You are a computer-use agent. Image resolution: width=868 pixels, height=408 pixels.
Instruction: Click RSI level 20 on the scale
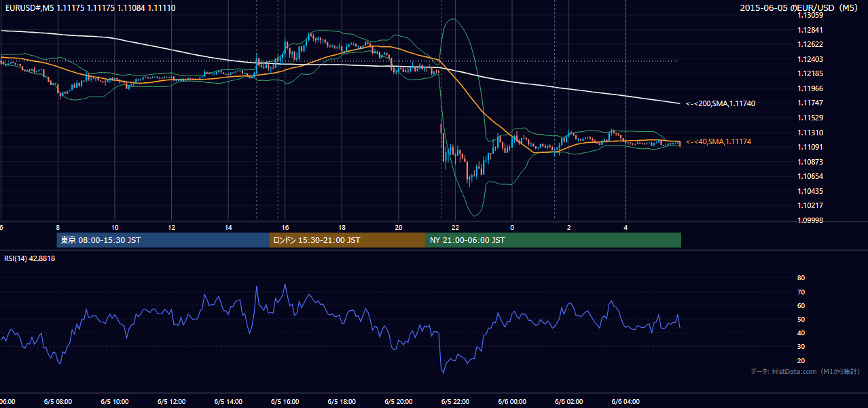point(801,360)
